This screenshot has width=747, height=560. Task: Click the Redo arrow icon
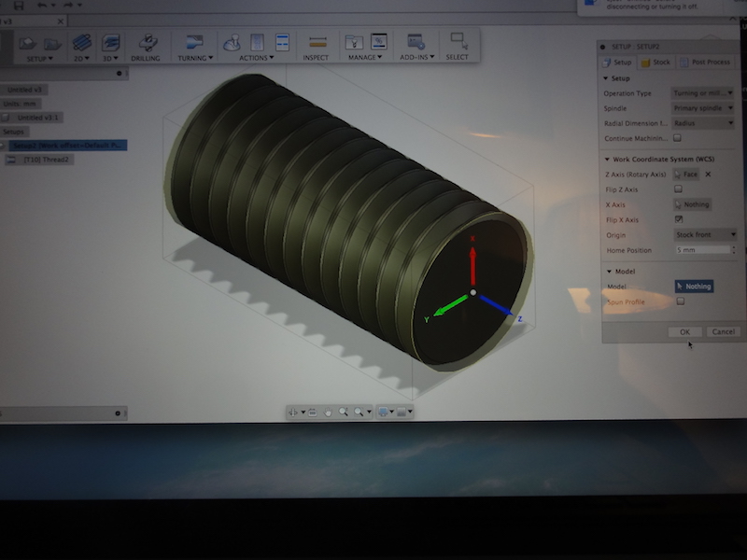pyautogui.click(x=68, y=5)
